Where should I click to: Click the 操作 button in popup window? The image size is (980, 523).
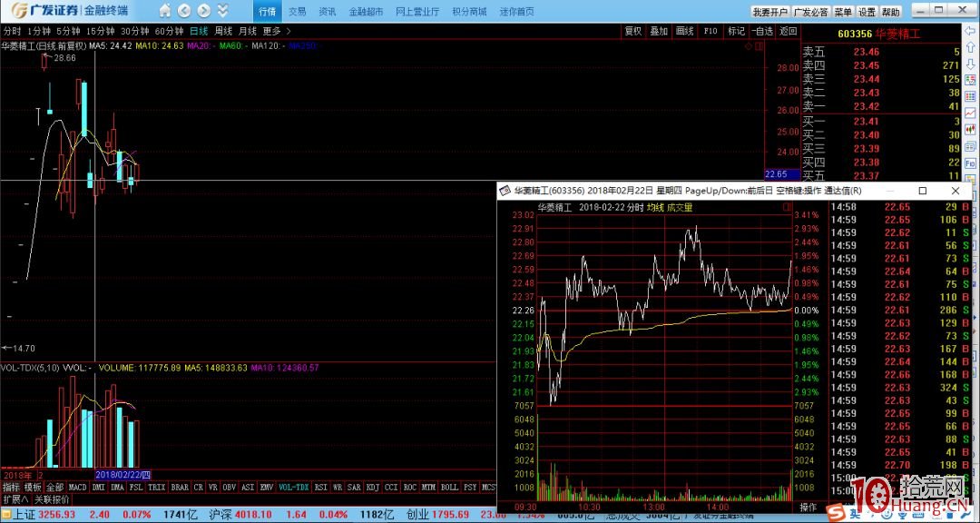(x=808, y=506)
